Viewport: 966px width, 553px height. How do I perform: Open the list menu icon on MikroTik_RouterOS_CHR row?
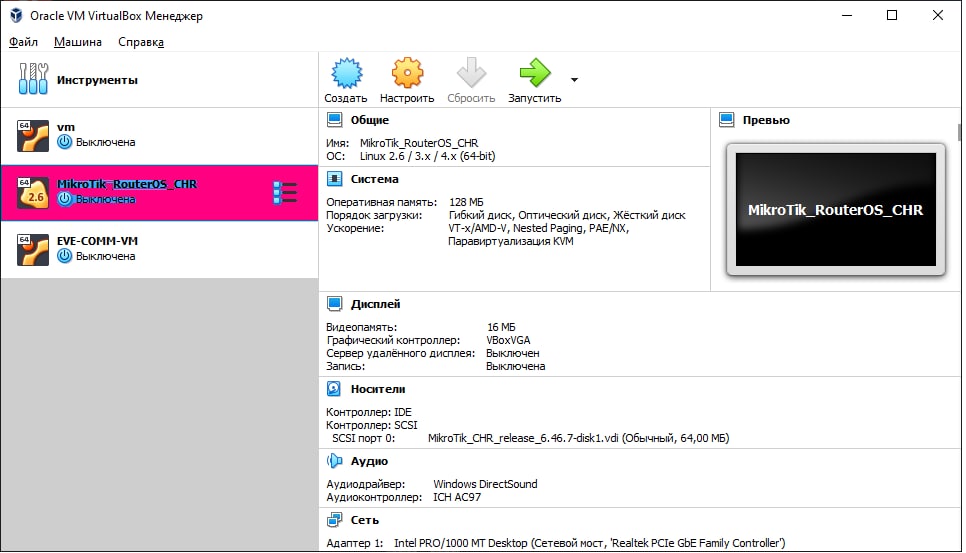pos(285,193)
